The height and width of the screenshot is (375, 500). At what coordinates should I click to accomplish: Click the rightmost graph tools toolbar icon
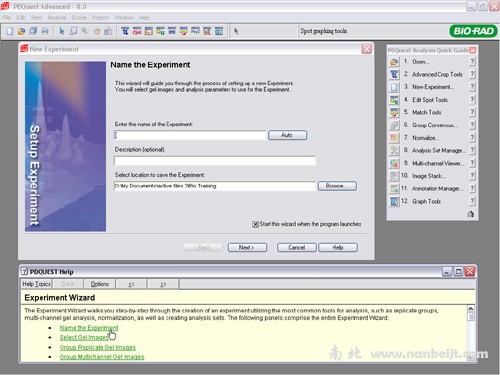219,31
